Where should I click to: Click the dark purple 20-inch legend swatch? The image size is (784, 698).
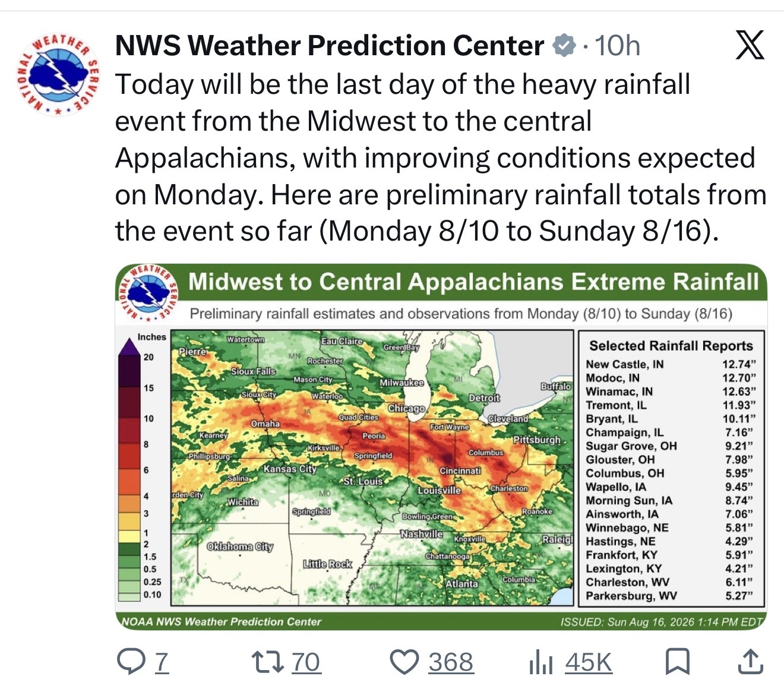click(x=129, y=370)
